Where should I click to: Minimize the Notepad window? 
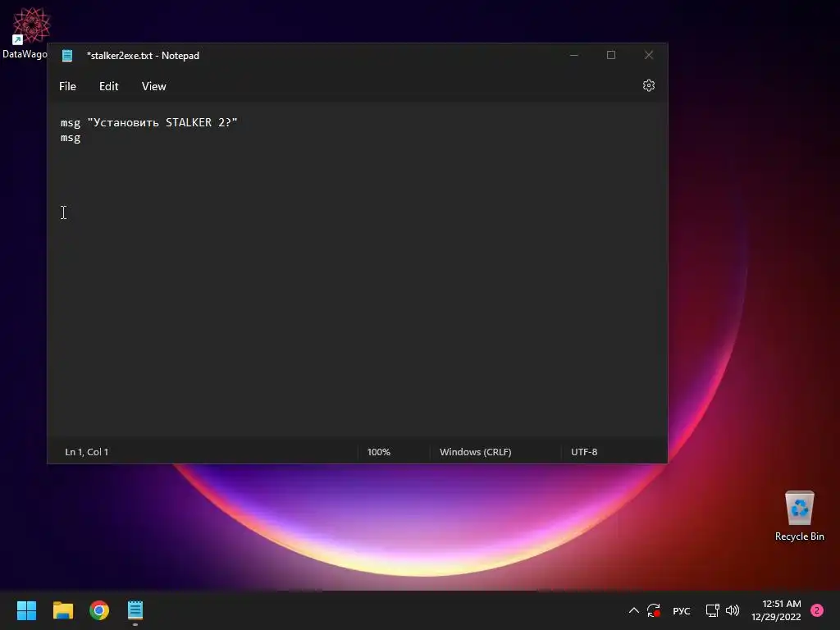tap(573, 55)
